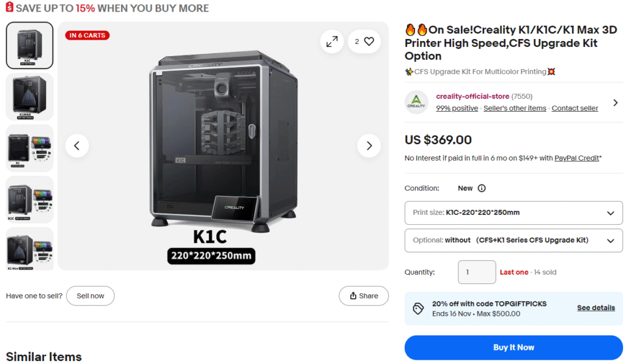The height and width of the screenshot is (364, 626).
Task: Open the Print size dropdown
Action: (514, 213)
